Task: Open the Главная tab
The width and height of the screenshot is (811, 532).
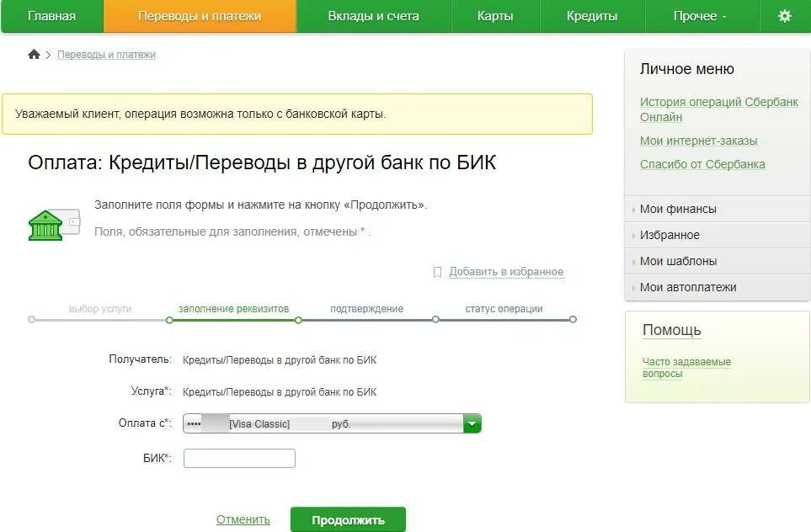Action: pyautogui.click(x=51, y=16)
